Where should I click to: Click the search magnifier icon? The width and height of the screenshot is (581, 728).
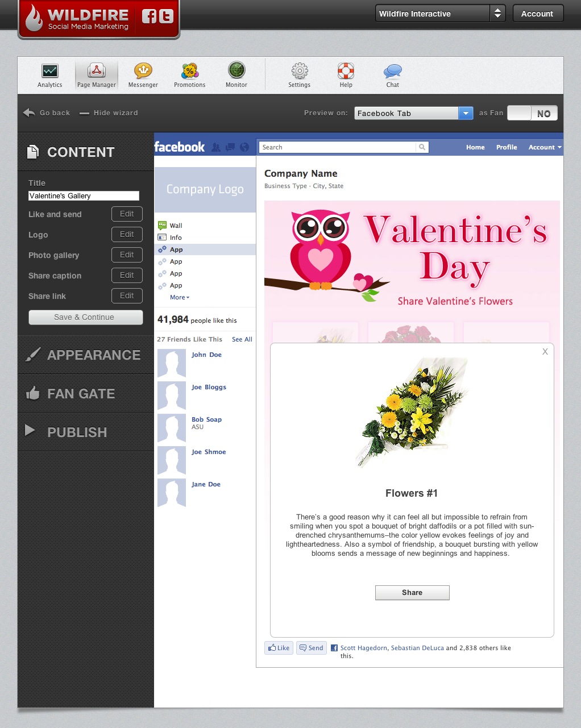[422, 147]
